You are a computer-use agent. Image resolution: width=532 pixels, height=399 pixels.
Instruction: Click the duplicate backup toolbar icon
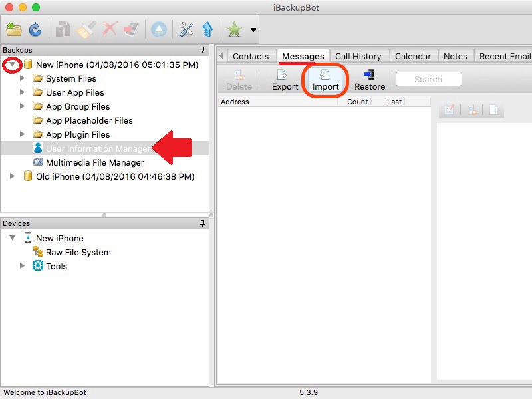click(x=63, y=29)
